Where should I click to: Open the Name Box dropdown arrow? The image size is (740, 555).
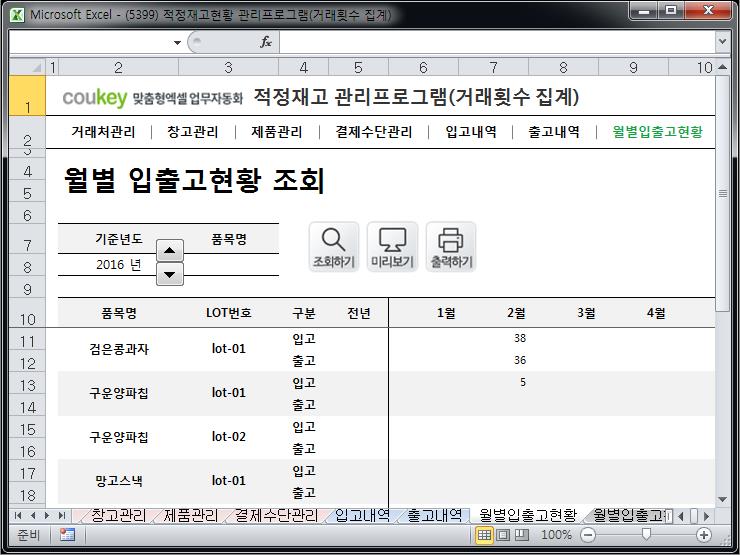177,42
